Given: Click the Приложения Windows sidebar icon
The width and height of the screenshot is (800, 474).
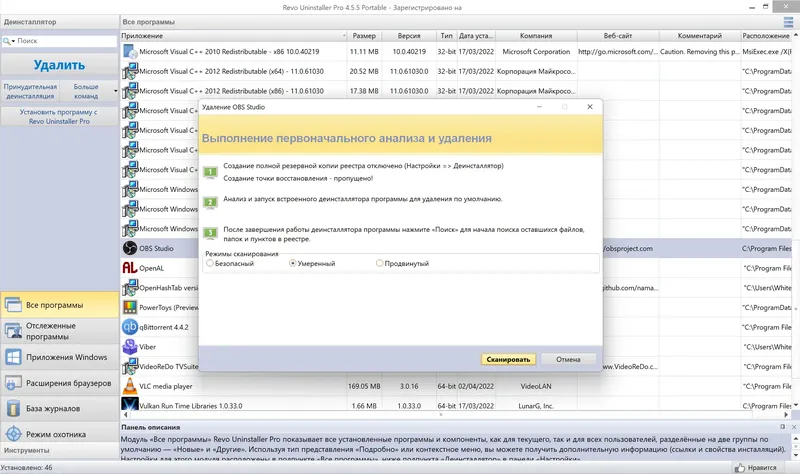Looking at the screenshot, I should [13, 357].
